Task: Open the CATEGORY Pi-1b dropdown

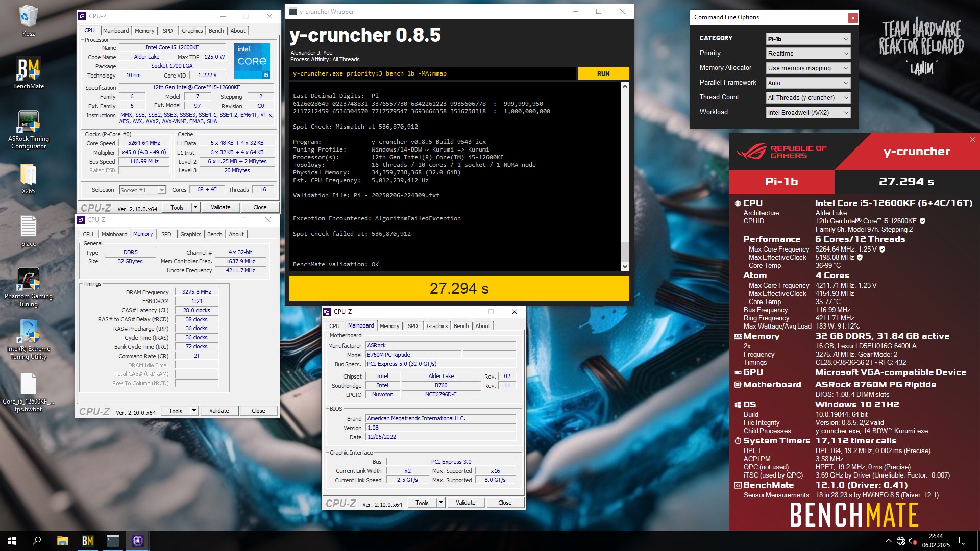Action: coord(808,39)
